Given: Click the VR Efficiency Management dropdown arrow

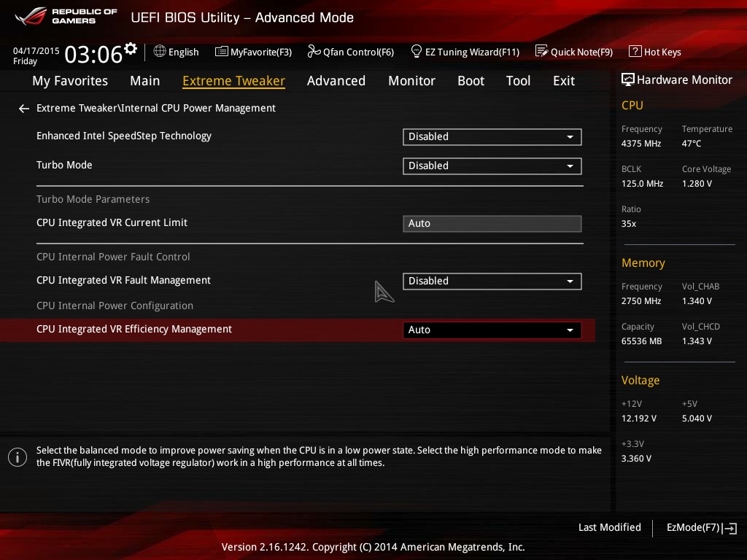Looking at the screenshot, I should click(x=570, y=330).
